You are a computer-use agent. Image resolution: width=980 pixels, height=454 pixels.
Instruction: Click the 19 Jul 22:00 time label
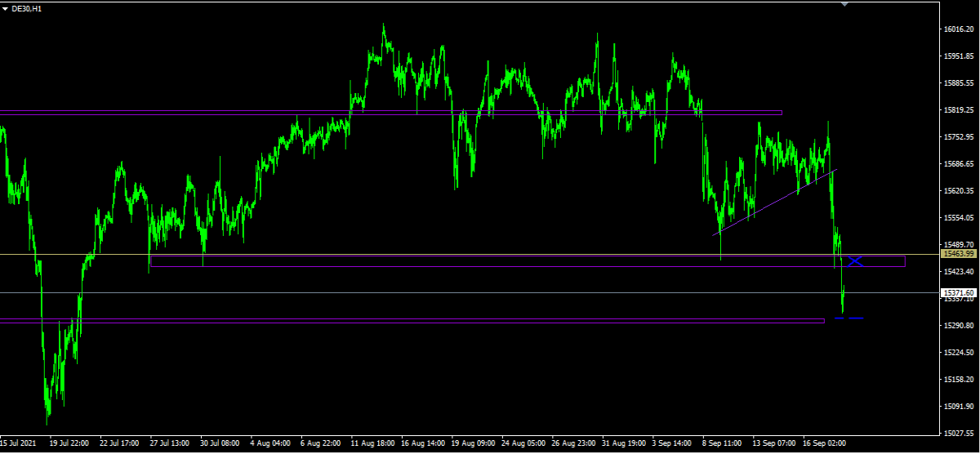click(x=69, y=443)
